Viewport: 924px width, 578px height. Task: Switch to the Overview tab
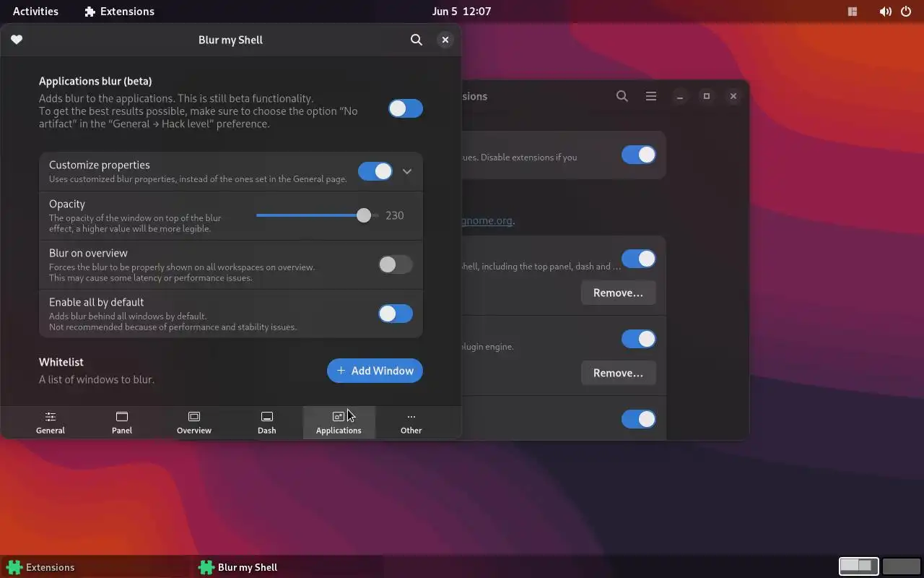click(x=194, y=423)
